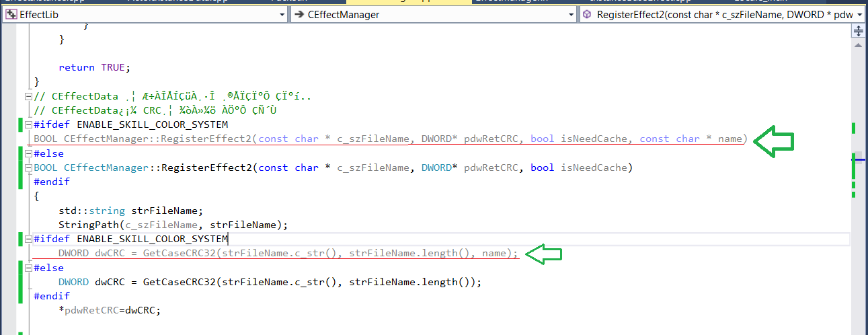Screen dimensions: 868x335
Task: Click the comment line containing 'CRC'
Action: coord(155,110)
